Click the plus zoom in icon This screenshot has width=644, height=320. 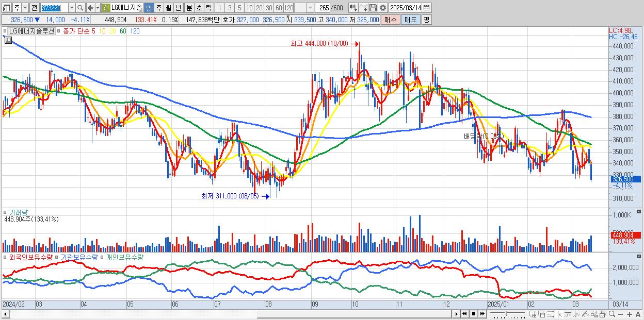click(629, 314)
